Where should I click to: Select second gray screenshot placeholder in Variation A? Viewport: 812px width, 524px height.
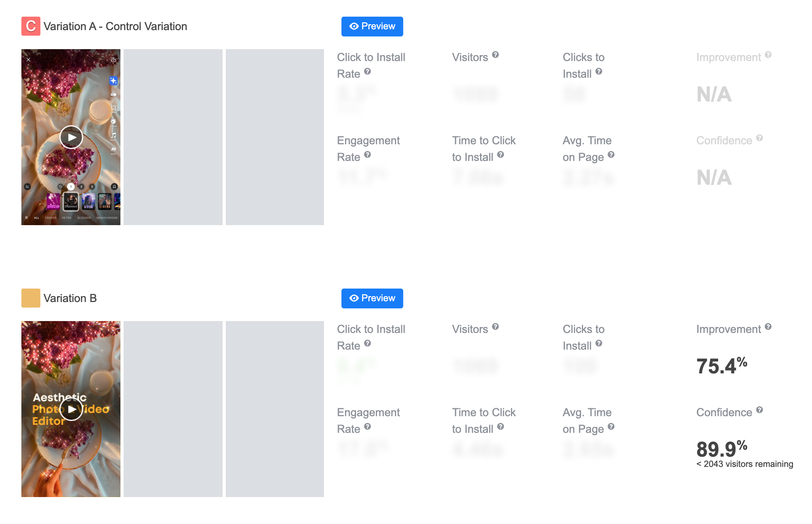tap(173, 137)
